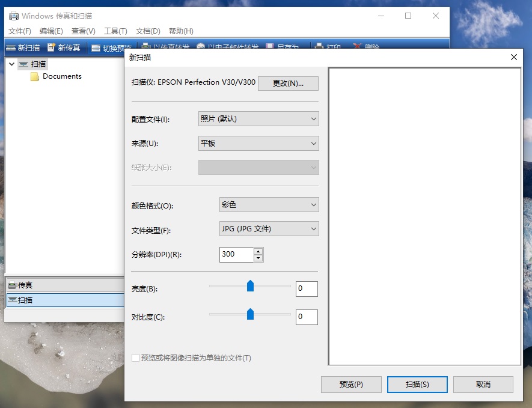The height and width of the screenshot is (408, 532).
Task: Increase DPI with the resolution stepper arrow
Action: pyautogui.click(x=258, y=251)
